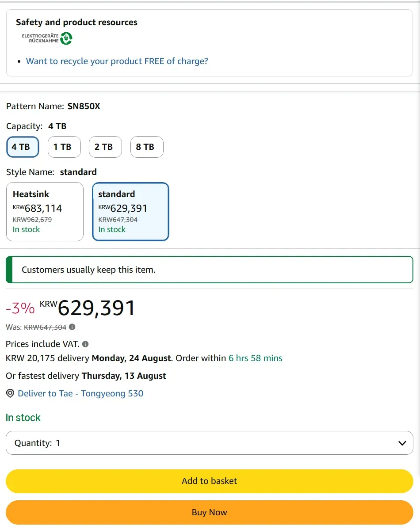420x529 pixels.
Task: Click the Safety and product resources heading
Action: pyautogui.click(x=76, y=22)
